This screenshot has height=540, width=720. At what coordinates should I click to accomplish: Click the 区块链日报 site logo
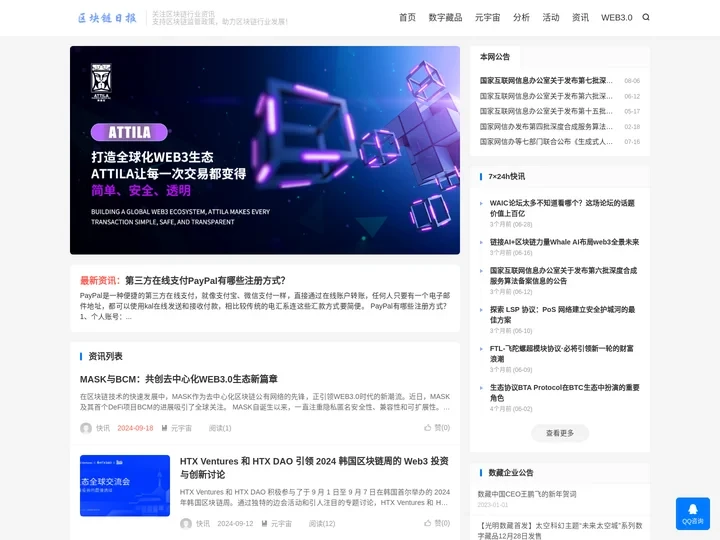click(107, 18)
